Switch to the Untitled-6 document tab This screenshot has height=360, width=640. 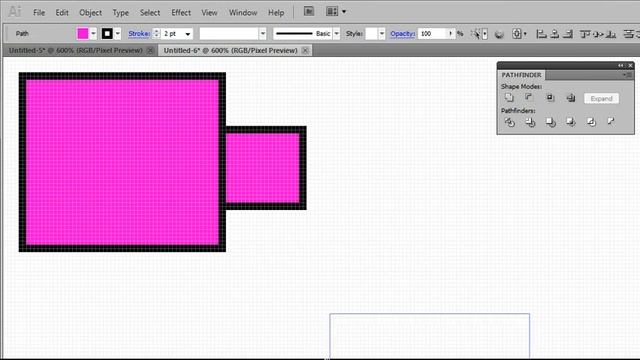(230, 51)
